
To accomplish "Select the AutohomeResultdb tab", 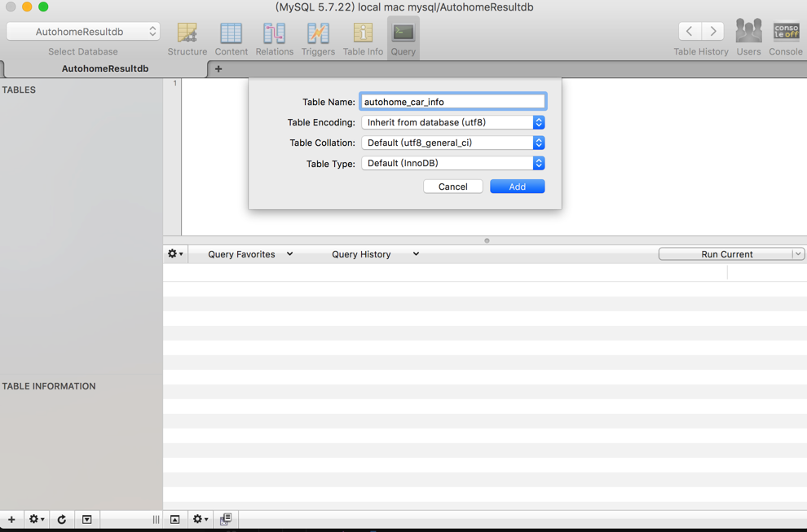I will [x=105, y=68].
